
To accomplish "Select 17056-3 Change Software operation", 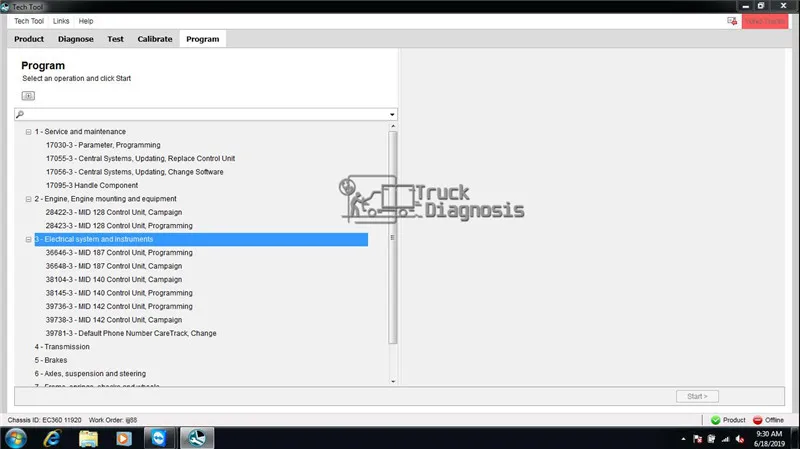I will (135, 172).
